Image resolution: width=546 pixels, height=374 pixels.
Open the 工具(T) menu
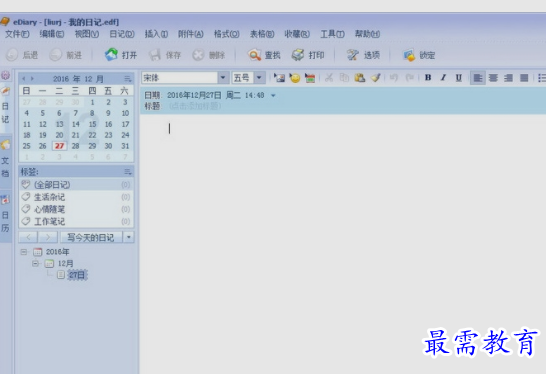point(332,34)
